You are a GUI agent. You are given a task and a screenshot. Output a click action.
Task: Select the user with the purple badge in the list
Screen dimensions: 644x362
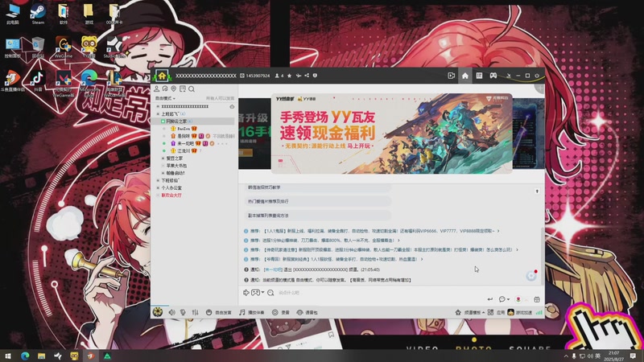(x=185, y=143)
